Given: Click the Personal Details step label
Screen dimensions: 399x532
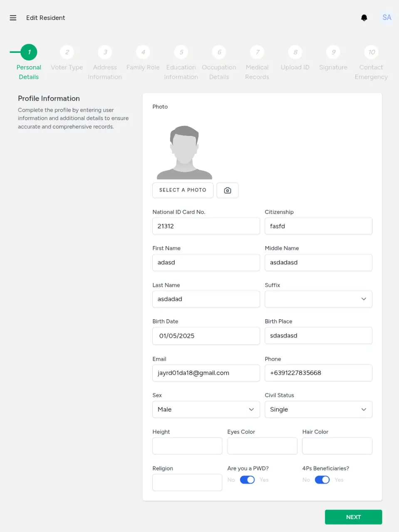Looking at the screenshot, I should [x=29, y=72].
